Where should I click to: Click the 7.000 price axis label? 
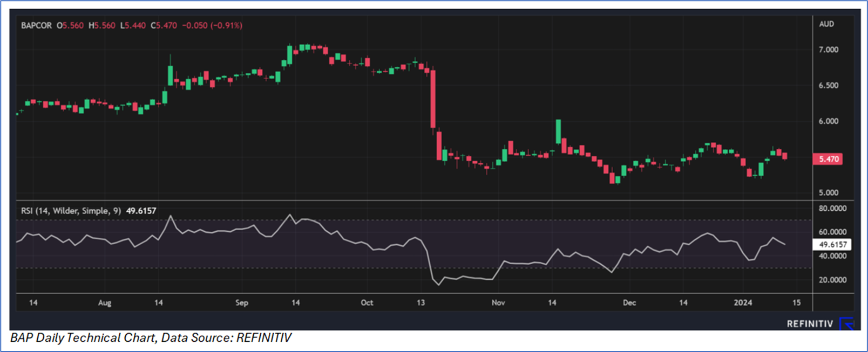829,50
